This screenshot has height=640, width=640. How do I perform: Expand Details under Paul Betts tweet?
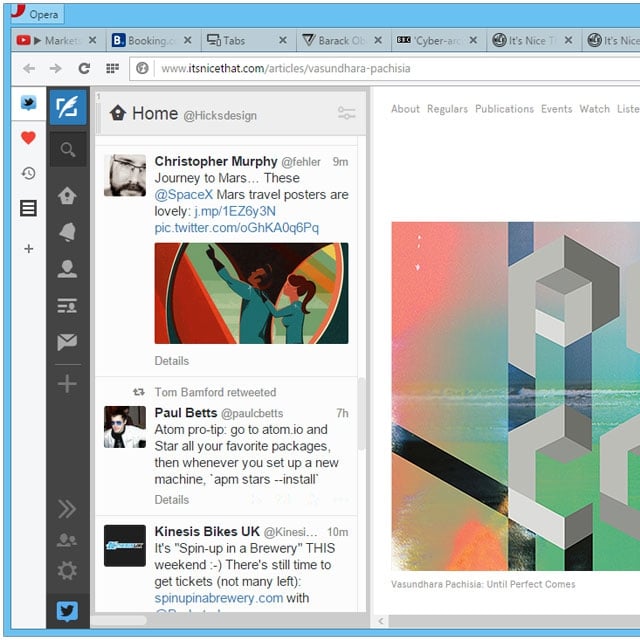pos(171,500)
